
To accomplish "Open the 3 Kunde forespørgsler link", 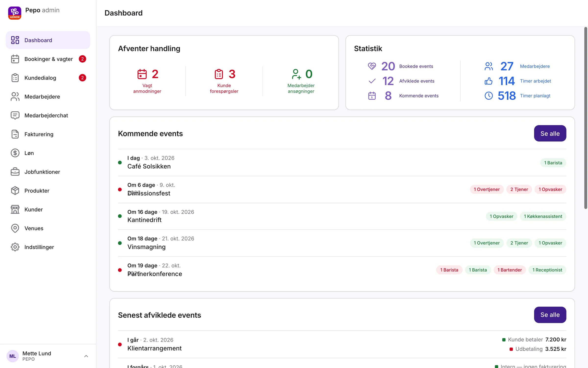I will coord(224,81).
